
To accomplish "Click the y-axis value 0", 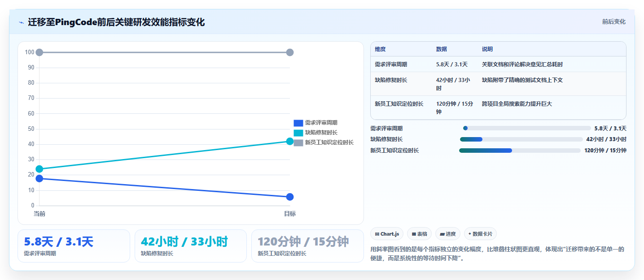I will (33, 206).
